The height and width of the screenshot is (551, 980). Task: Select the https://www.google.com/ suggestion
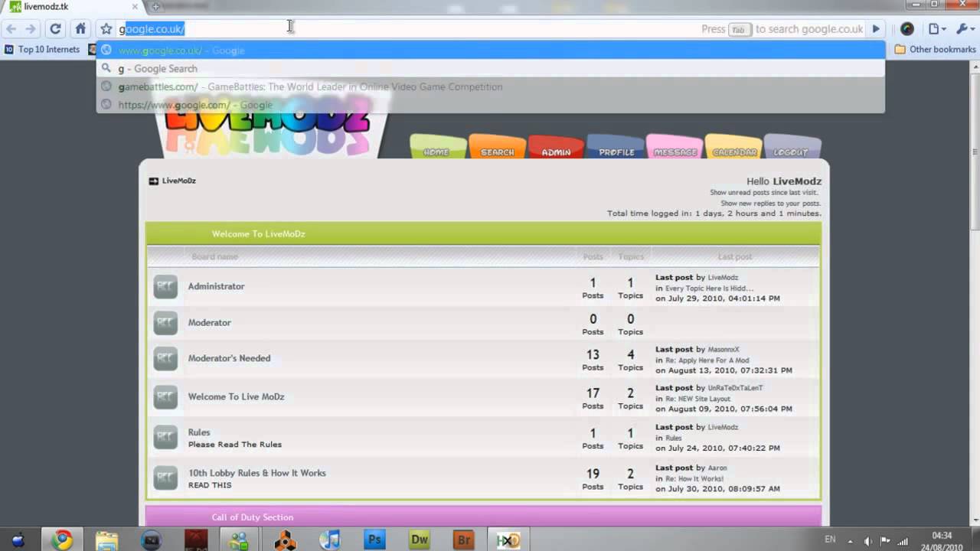pyautogui.click(x=491, y=105)
